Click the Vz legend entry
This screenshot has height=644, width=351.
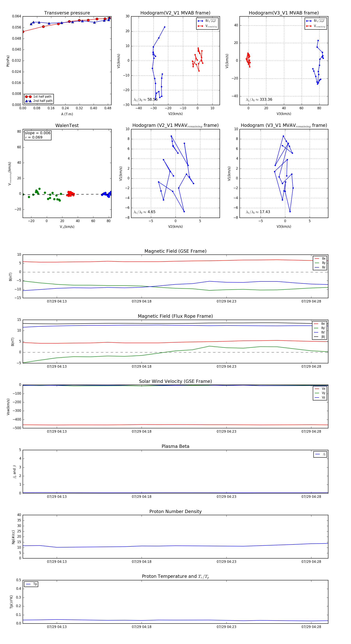pyautogui.click(x=320, y=398)
